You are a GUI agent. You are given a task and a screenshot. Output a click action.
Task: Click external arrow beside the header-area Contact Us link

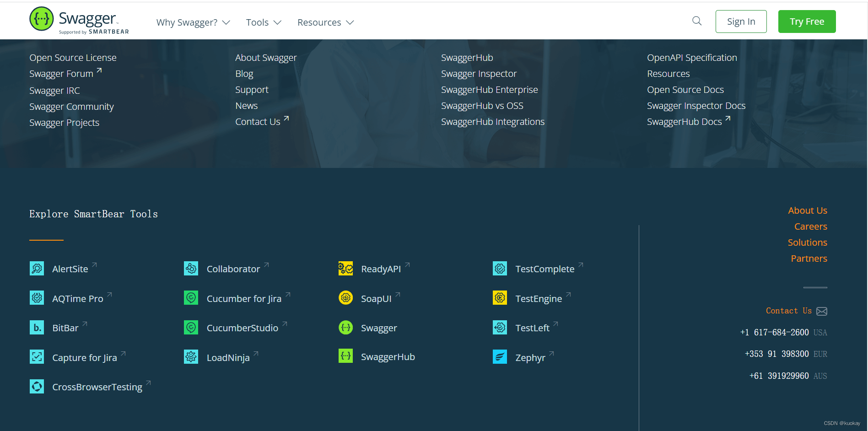(x=286, y=119)
